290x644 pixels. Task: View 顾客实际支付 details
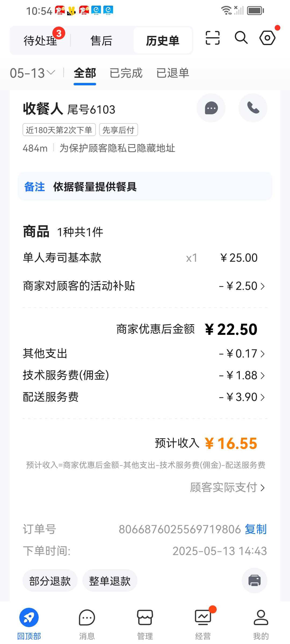click(227, 487)
